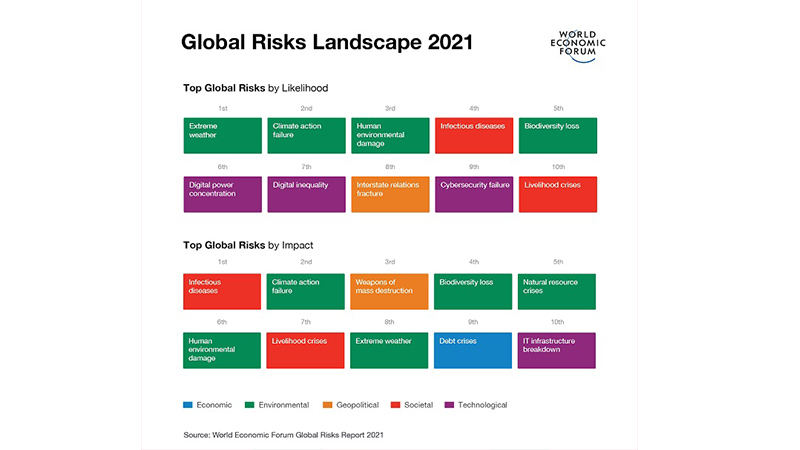
Task: Click Livelihood crises box ranked 10th by likelihood
Action: pyautogui.click(x=558, y=194)
